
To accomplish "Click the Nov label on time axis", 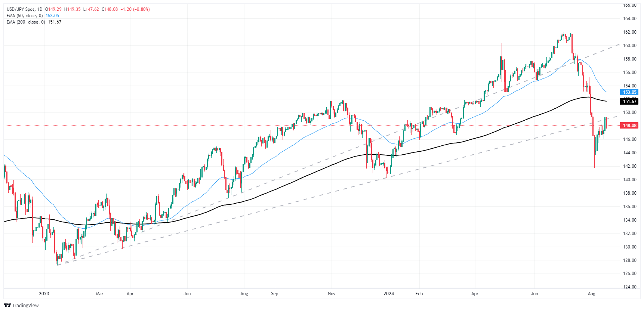I will [x=332, y=294].
